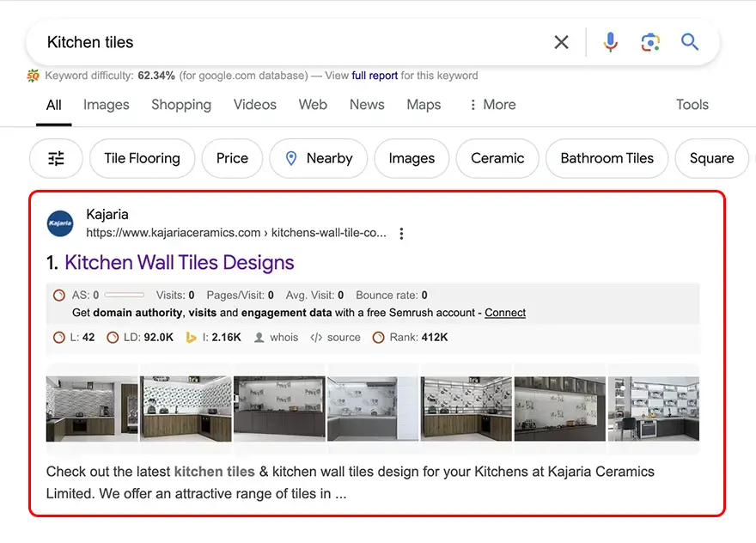Image resolution: width=756 pixels, height=543 pixels.
Task: View page source via SEO bar
Action: [x=336, y=338]
